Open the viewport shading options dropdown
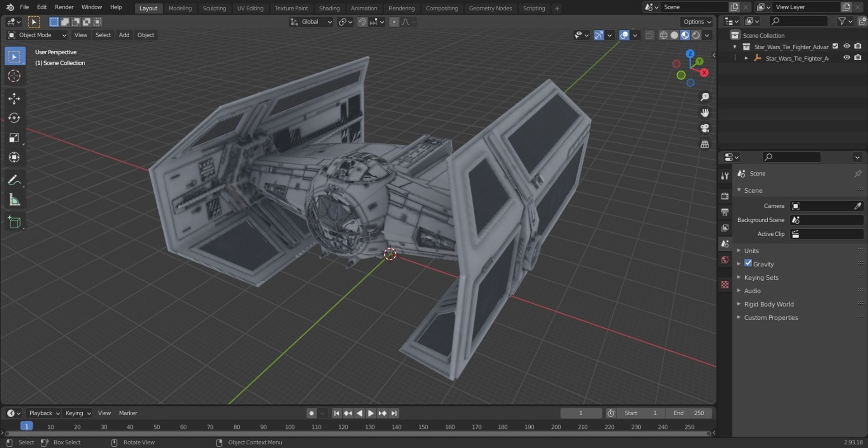 (x=707, y=35)
